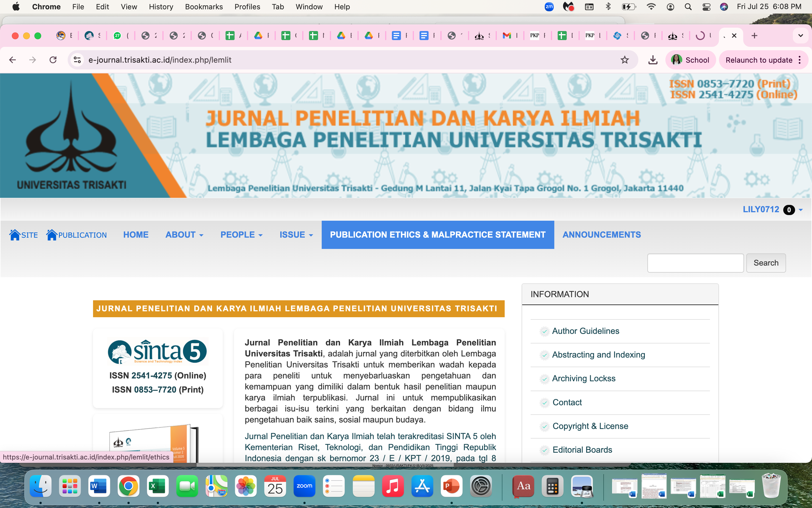Image resolution: width=812 pixels, height=508 pixels.
Task: Open PowerPoint from the dock
Action: [451, 486]
